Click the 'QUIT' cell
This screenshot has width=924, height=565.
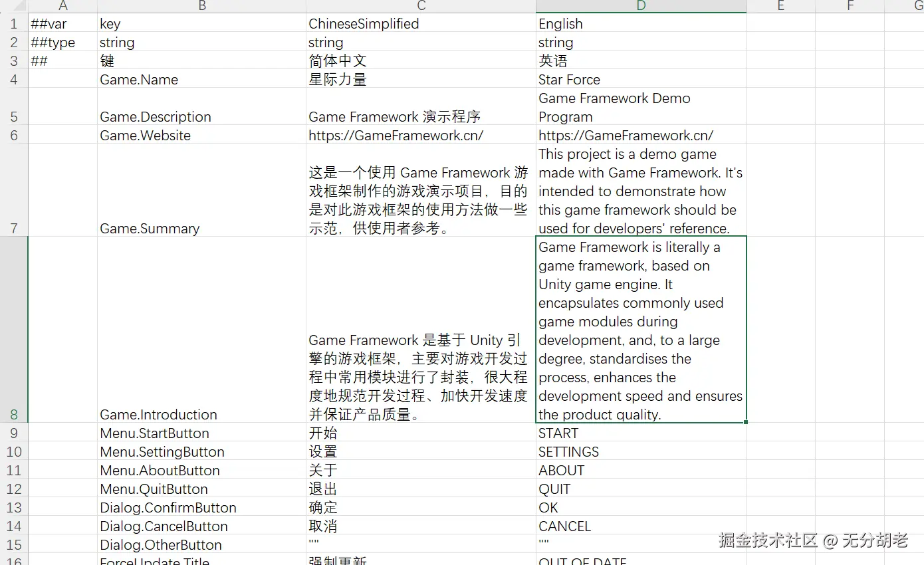641,489
